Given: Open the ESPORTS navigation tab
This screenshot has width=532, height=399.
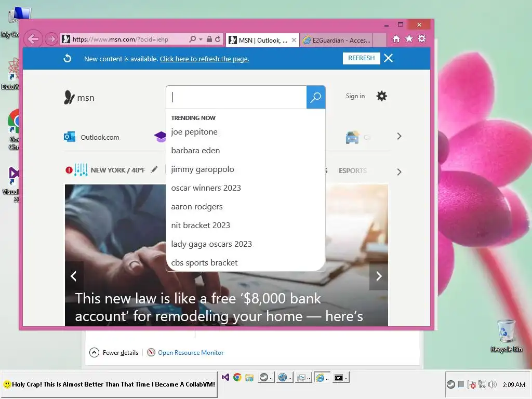Looking at the screenshot, I should point(353,170).
